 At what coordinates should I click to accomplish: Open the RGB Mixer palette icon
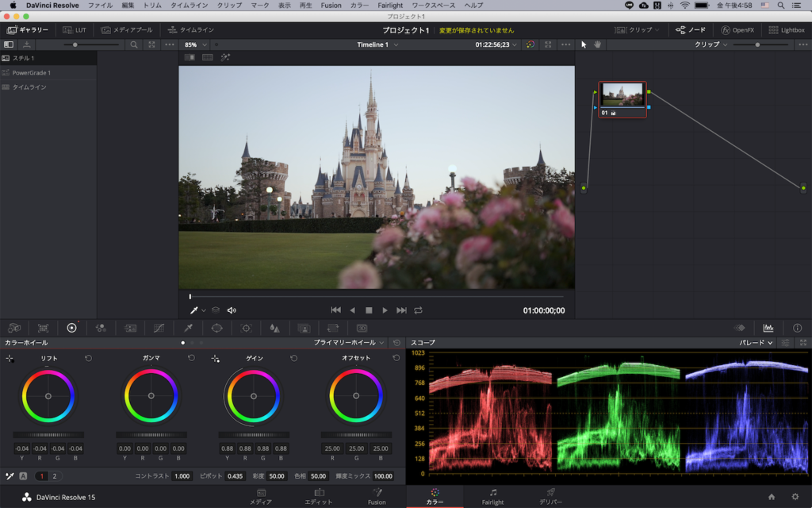101,327
